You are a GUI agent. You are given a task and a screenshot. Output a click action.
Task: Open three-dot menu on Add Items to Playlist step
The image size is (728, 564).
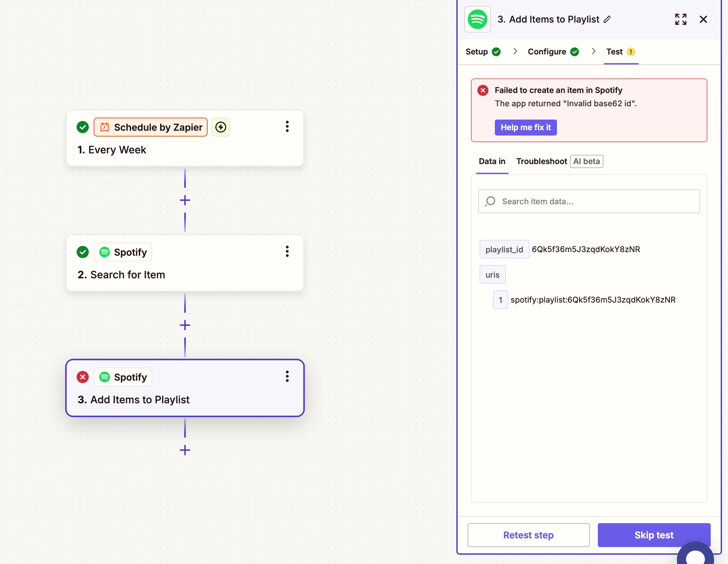[x=287, y=377]
